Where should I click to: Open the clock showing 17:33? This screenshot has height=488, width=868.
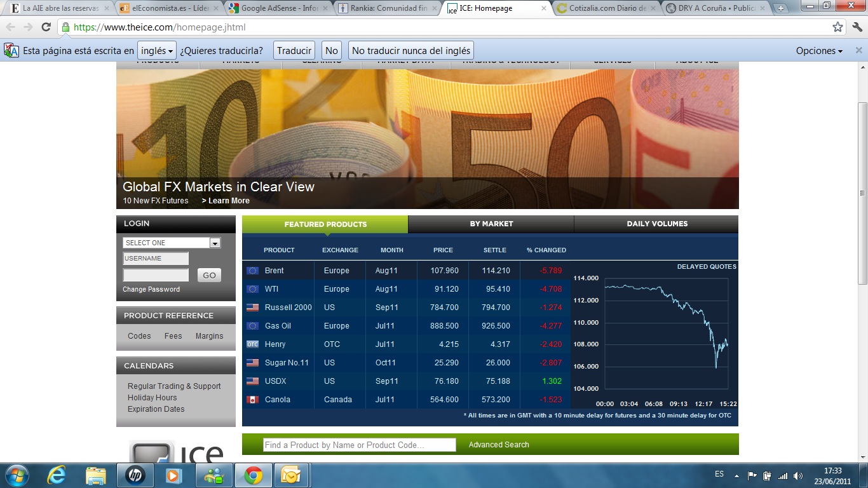[x=832, y=476]
